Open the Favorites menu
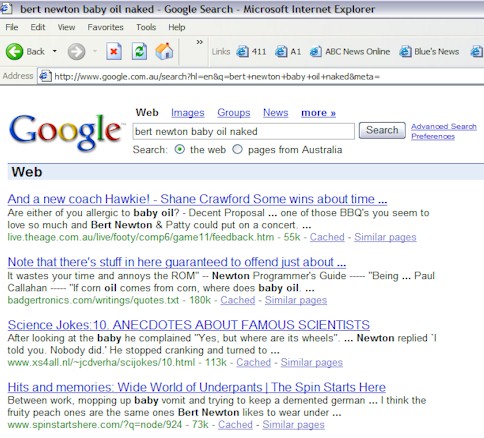Image resolution: width=484 pixels, height=438 pixels. (105, 27)
